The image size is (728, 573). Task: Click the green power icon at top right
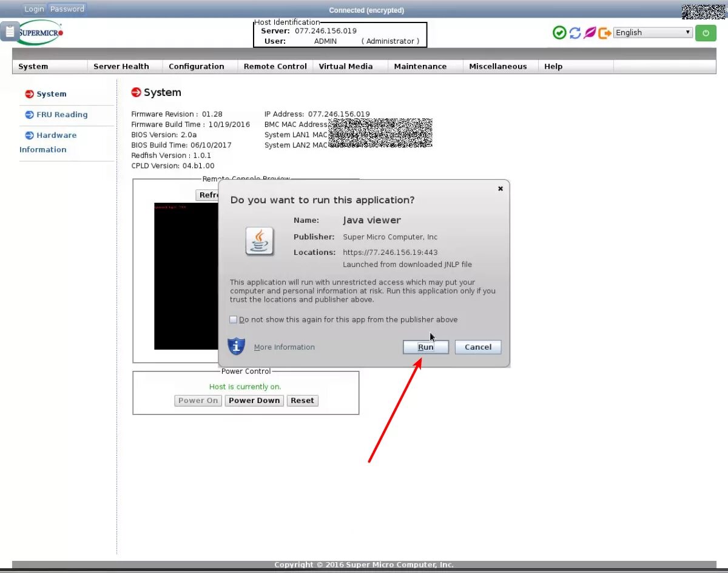(x=705, y=32)
